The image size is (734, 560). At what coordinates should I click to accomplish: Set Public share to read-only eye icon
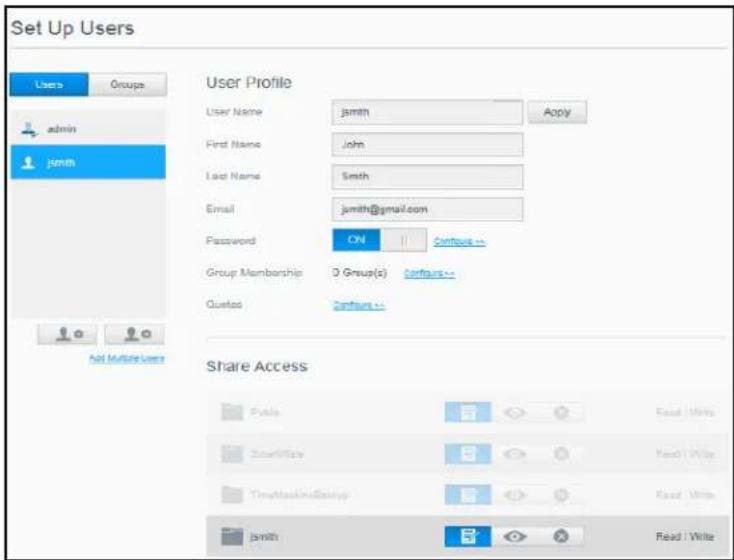click(514, 413)
